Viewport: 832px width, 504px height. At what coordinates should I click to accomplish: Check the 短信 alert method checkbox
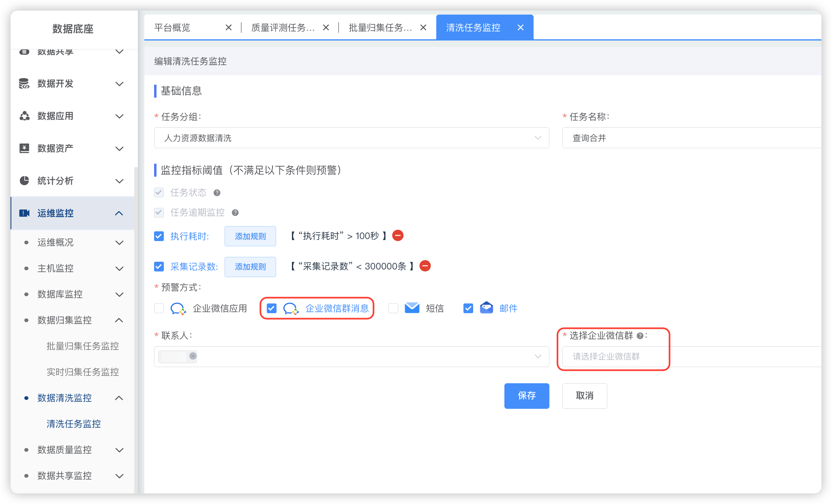coord(393,308)
